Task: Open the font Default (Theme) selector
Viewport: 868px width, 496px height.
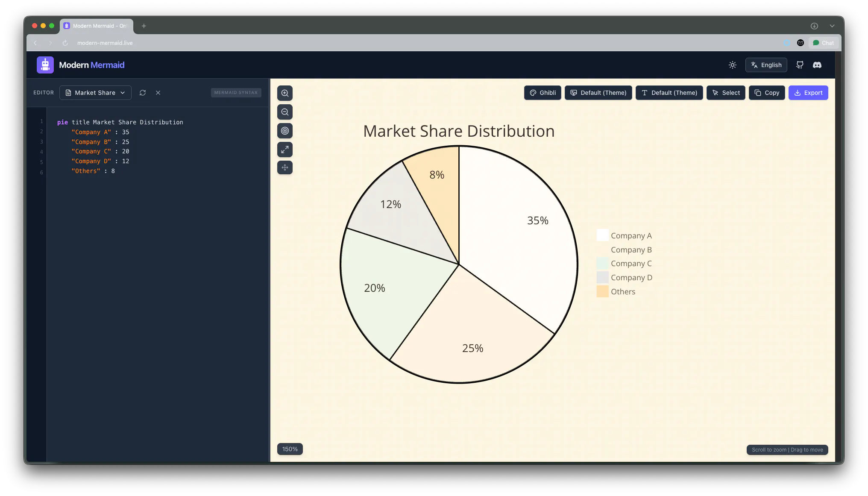Action: pyautogui.click(x=669, y=93)
